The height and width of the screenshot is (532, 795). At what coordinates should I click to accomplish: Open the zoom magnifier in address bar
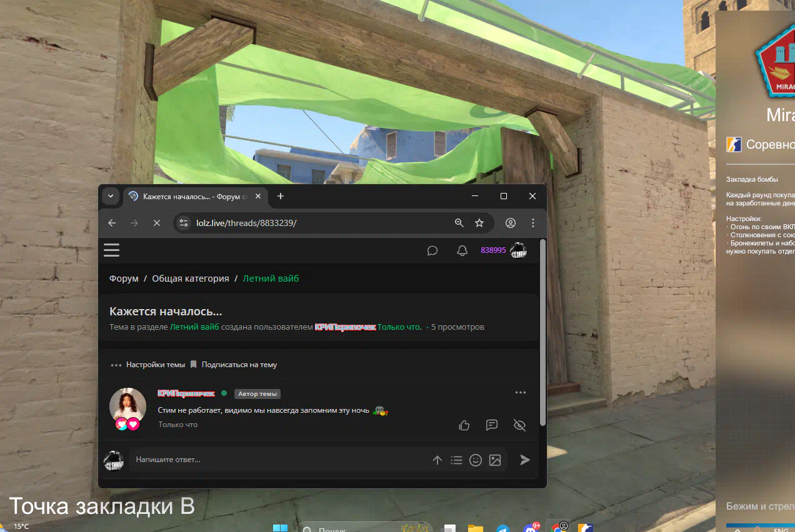tap(459, 223)
